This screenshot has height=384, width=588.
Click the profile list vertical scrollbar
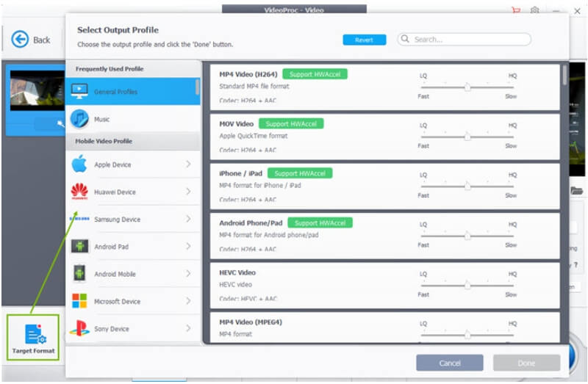[x=564, y=75]
